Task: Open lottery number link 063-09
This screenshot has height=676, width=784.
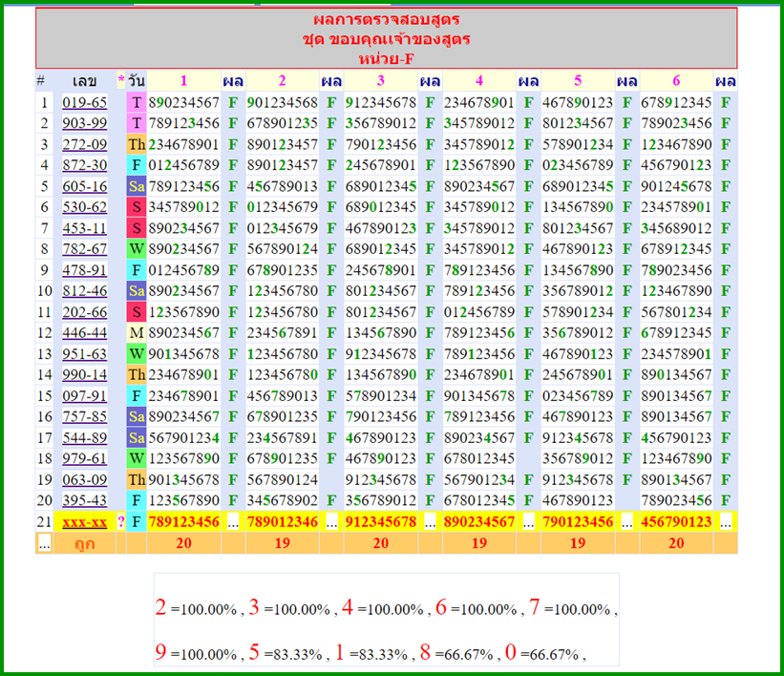Action: coord(84,480)
